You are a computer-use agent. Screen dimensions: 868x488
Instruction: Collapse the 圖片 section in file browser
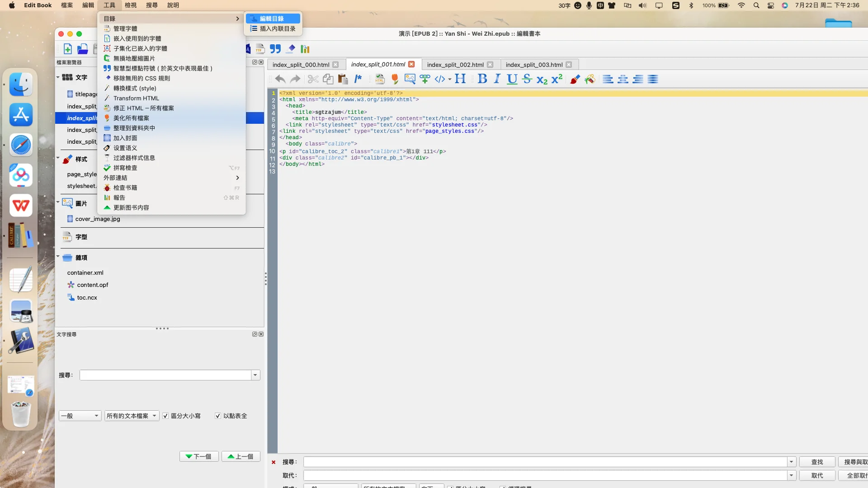58,202
